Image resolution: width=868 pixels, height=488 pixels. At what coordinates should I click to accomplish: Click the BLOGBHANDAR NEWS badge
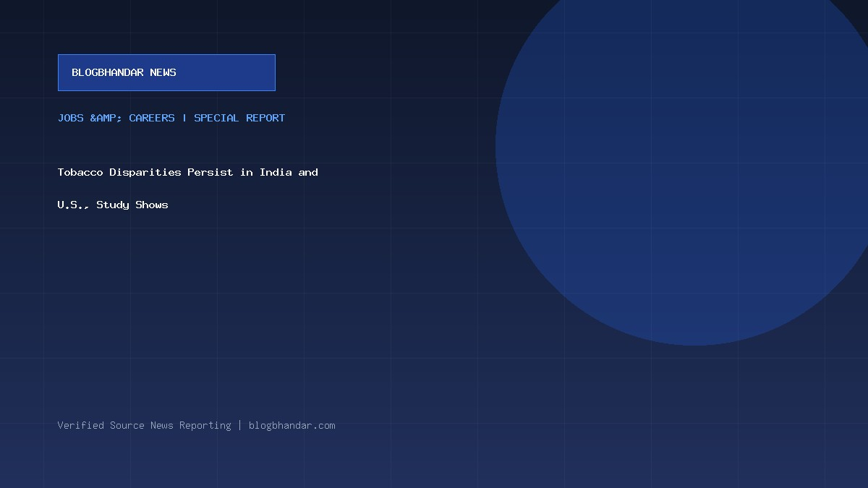pyautogui.click(x=166, y=72)
